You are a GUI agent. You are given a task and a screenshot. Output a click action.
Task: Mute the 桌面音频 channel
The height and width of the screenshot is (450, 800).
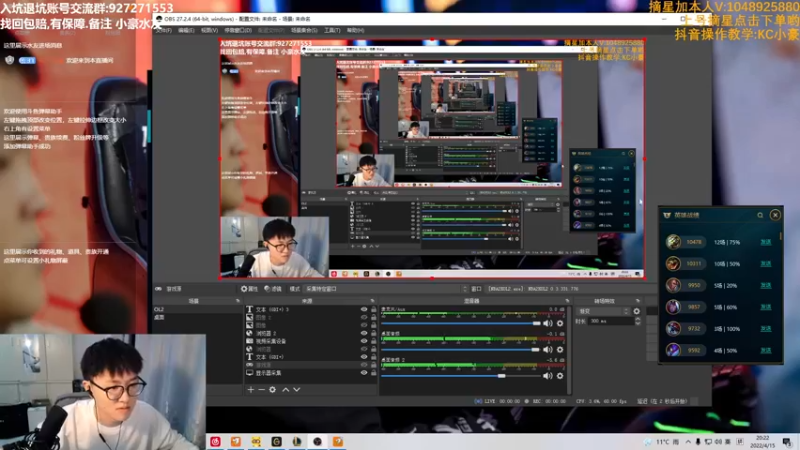[x=548, y=349]
